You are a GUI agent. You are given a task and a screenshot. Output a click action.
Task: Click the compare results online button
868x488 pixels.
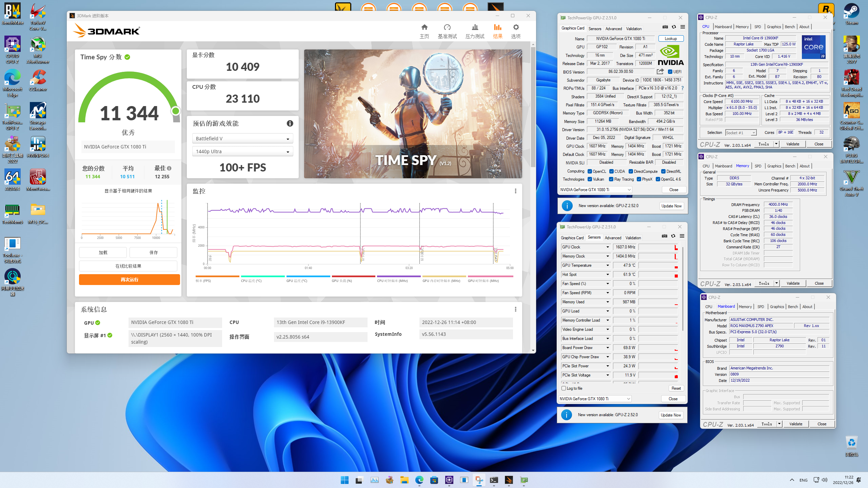pyautogui.click(x=128, y=266)
